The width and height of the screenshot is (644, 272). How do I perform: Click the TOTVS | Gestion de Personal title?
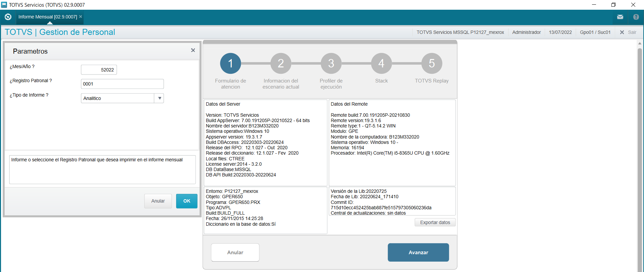[x=60, y=32]
